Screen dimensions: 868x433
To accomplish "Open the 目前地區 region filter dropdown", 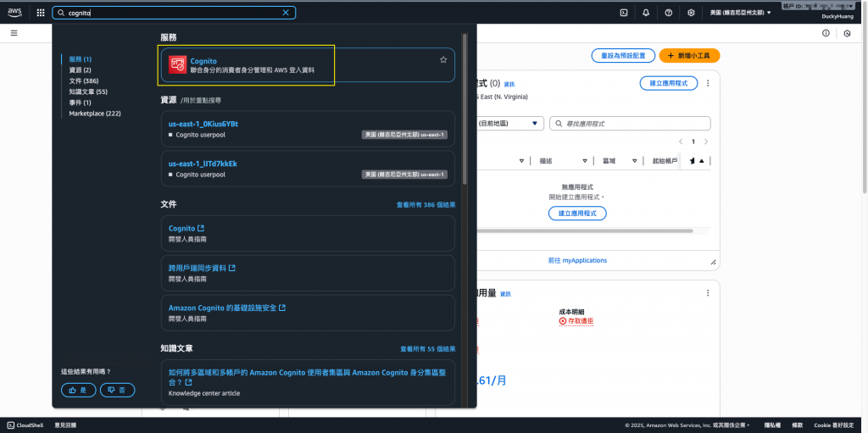I will click(x=509, y=124).
